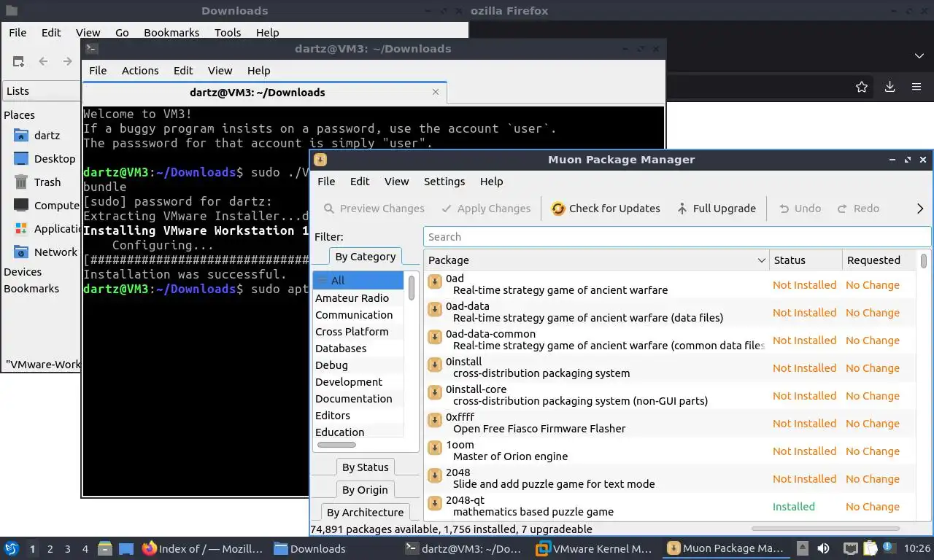Click the Preview Changes toolbar button
Image resolution: width=934 pixels, height=560 pixels.
[x=374, y=209]
